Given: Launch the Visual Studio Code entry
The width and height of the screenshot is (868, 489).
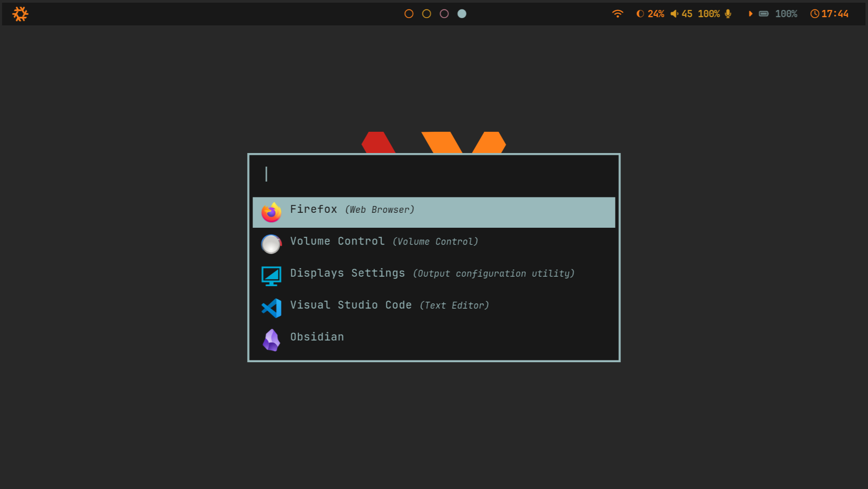Looking at the screenshot, I should (434, 307).
